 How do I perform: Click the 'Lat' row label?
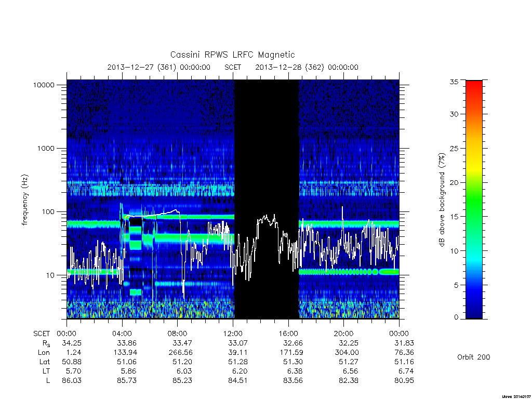(45, 362)
